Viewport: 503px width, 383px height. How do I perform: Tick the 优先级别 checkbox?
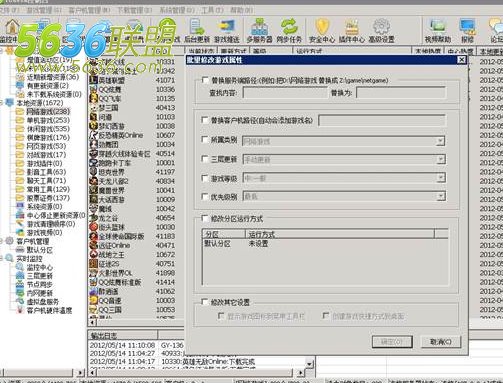pos(205,197)
